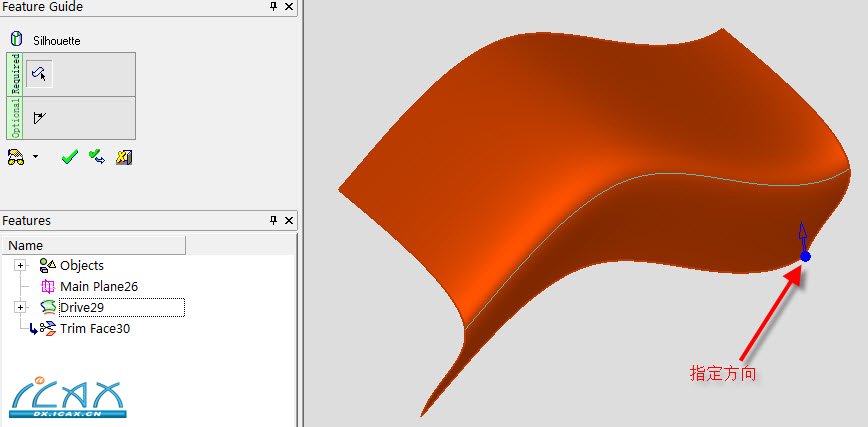This screenshot has width=868, height=427.
Task: Click the preview glasses icon
Action: pyautogui.click(x=16, y=158)
